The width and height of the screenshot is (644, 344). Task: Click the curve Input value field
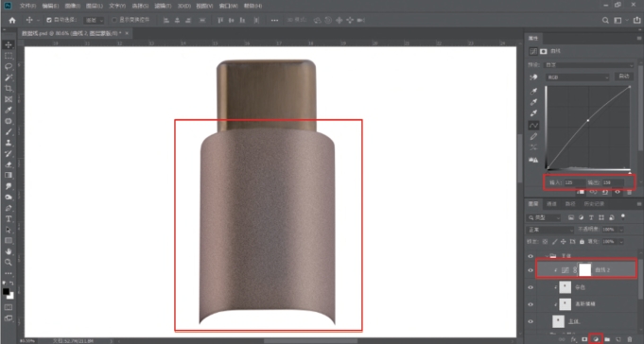pos(574,182)
